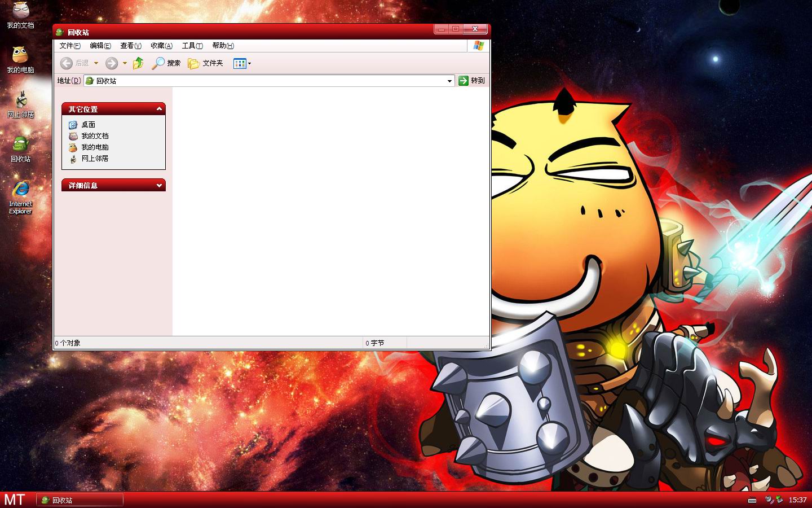
Task: Open views dropdown arrow
Action: pyautogui.click(x=249, y=63)
